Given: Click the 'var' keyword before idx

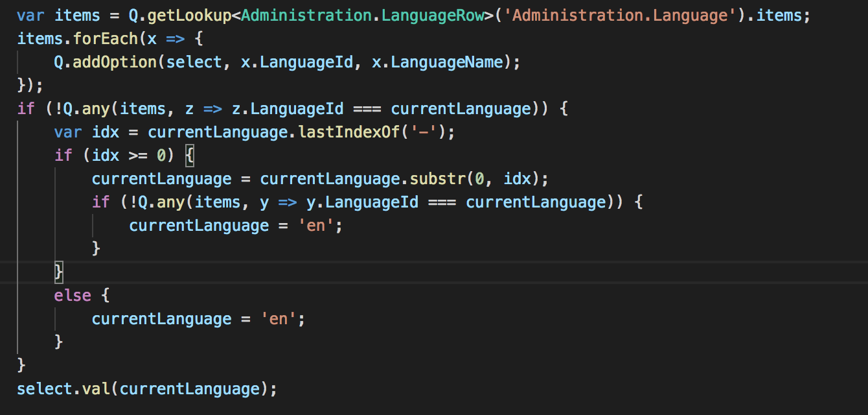Looking at the screenshot, I should pyautogui.click(x=69, y=132).
